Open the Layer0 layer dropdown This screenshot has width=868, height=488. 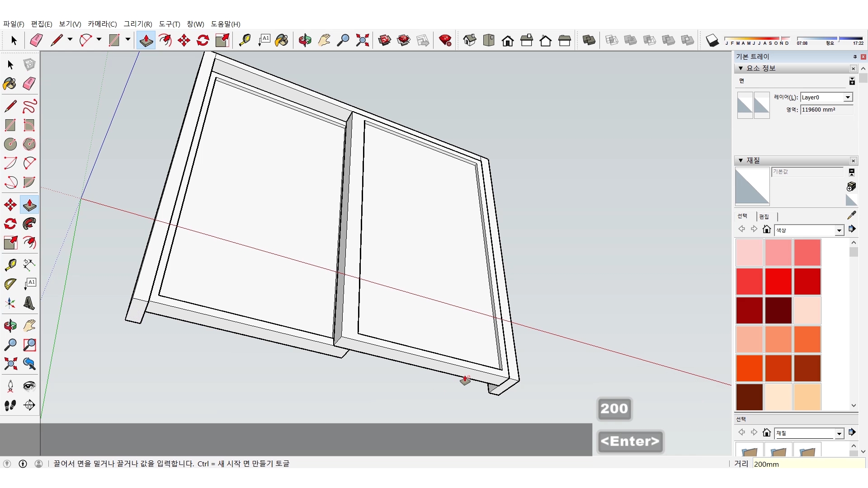pyautogui.click(x=848, y=97)
